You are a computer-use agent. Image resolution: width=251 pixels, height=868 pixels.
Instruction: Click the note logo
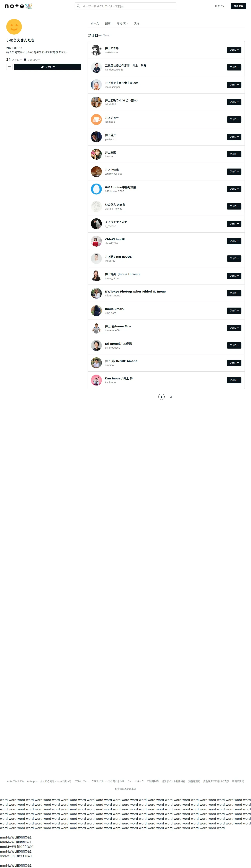14,6
